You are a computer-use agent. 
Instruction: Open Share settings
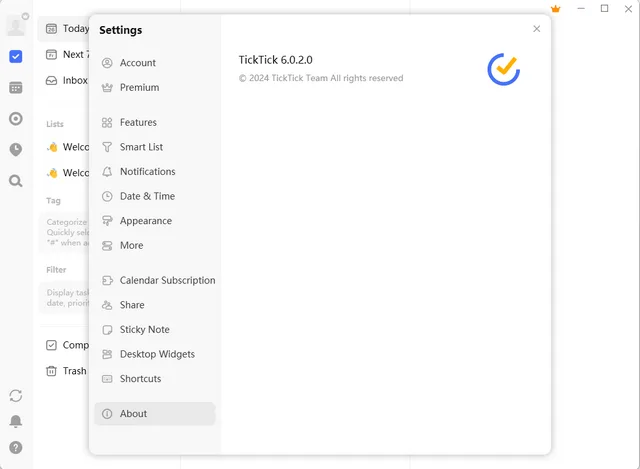pyautogui.click(x=155, y=305)
